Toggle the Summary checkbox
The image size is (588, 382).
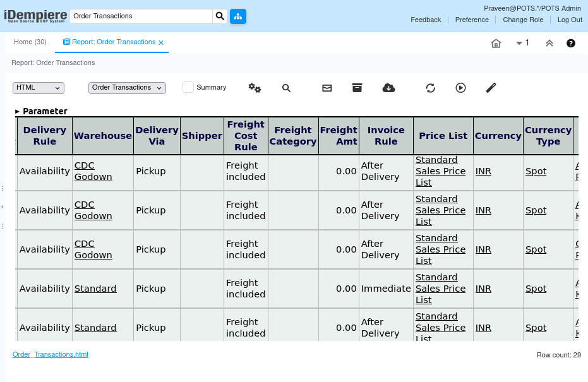[188, 87]
